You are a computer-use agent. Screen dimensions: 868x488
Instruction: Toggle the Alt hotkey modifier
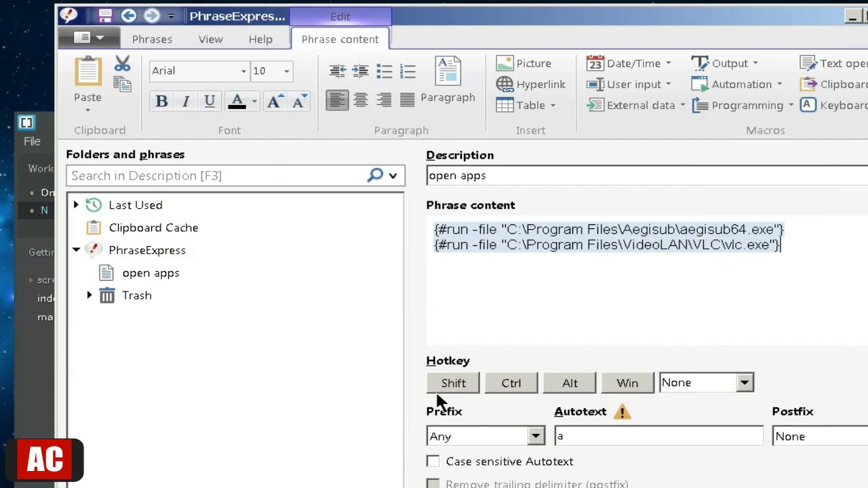coord(570,383)
